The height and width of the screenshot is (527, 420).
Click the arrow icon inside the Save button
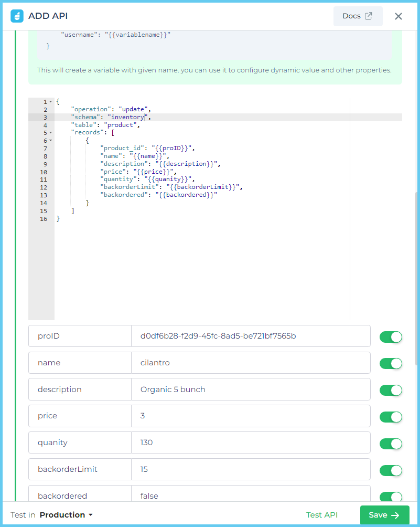[395, 515]
